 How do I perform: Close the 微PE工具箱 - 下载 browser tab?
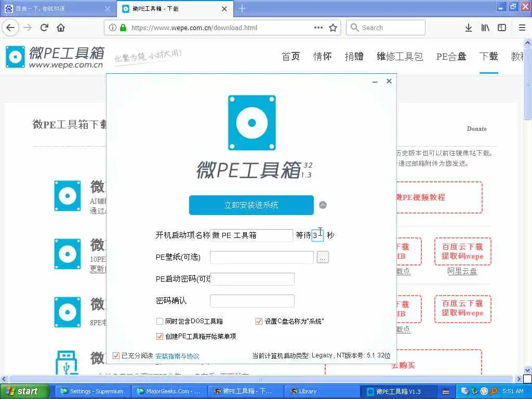(x=224, y=9)
